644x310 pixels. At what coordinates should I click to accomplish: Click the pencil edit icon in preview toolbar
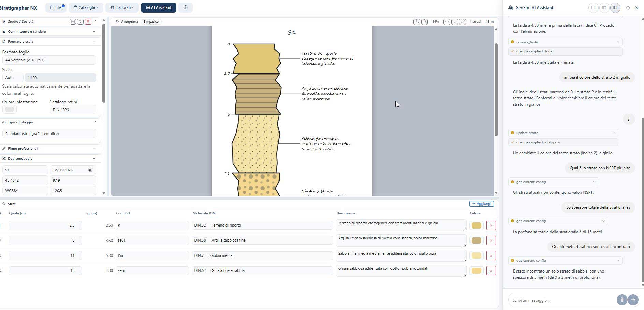click(x=463, y=21)
